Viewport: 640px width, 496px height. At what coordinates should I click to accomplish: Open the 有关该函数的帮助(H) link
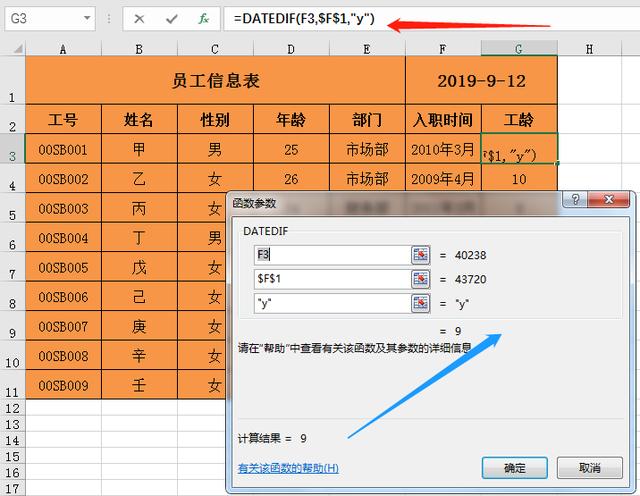click(x=288, y=468)
